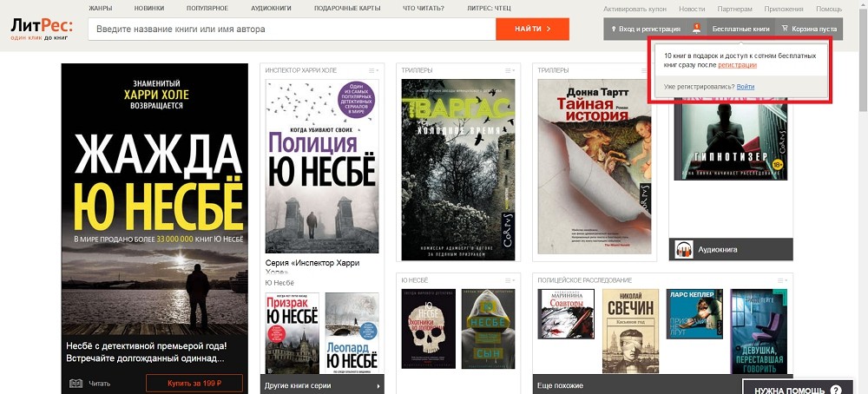Open the Аудиокниги section
Screen dimensions: 868x394
click(x=271, y=9)
